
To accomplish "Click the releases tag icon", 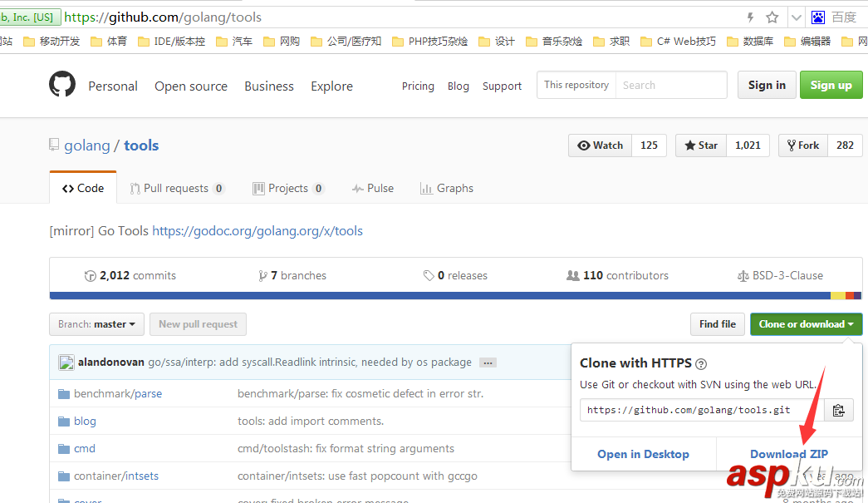I will coord(429,276).
